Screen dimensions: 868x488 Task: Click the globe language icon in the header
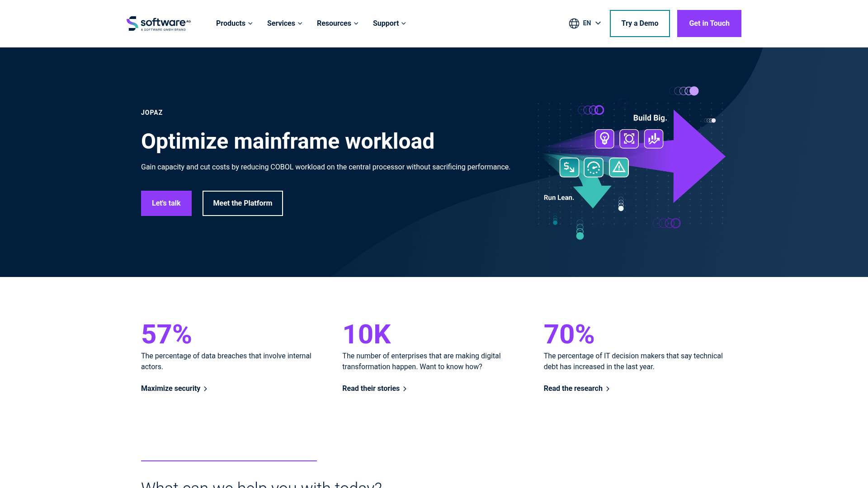(x=574, y=23)
